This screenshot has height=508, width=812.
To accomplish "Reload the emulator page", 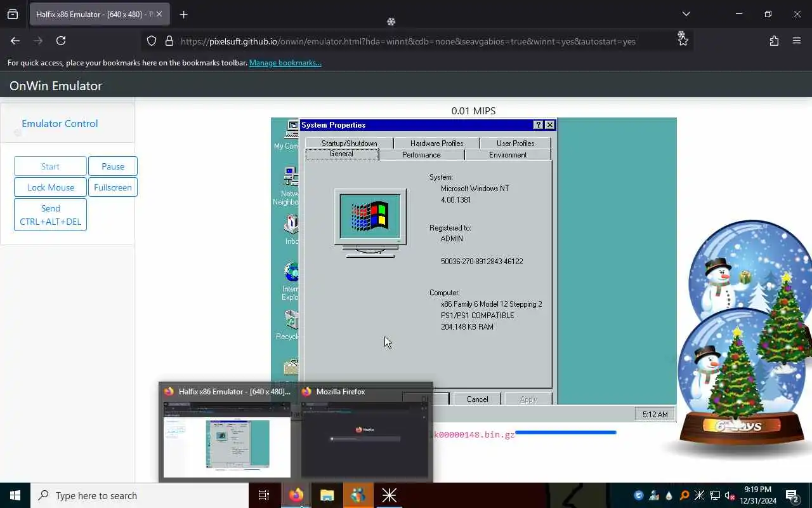I will coord(61,41).
